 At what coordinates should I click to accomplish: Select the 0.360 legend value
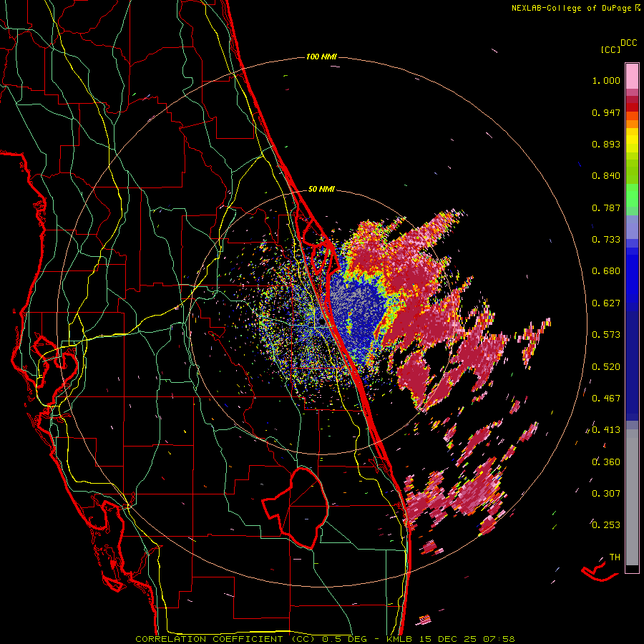606,462
